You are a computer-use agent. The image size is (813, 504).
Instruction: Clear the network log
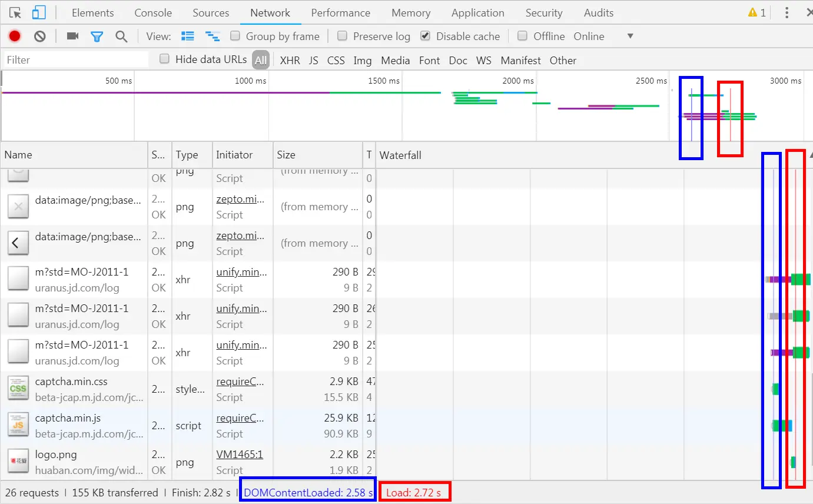point(40,37)
